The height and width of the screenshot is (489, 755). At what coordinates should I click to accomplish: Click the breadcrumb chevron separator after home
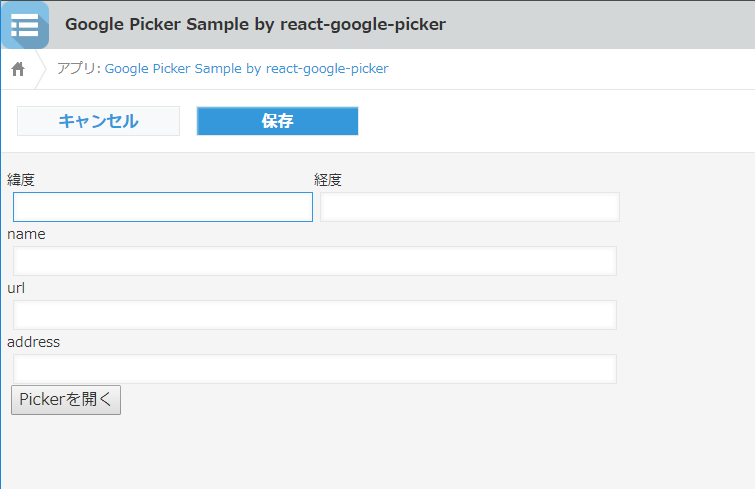click(42, 69)
